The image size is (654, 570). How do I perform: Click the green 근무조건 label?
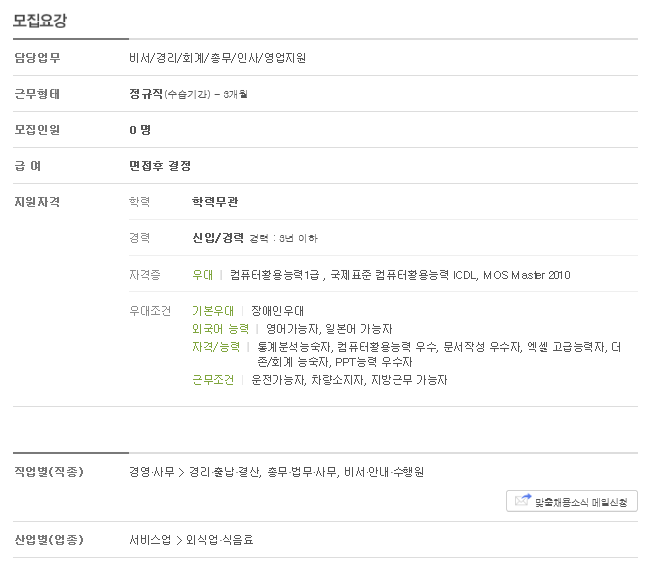[x=213, y=380]
